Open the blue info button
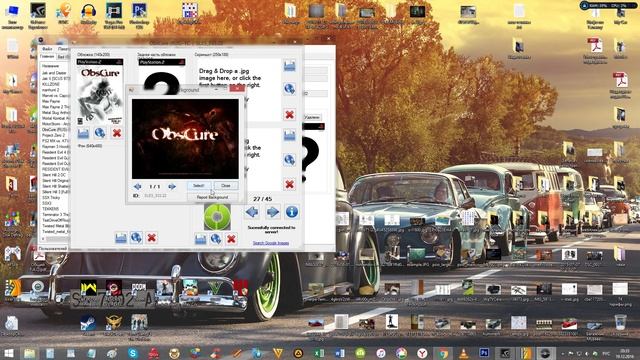The height and width of the screenshot is (360, 640). pyautogui.click(x=291, y=212)
